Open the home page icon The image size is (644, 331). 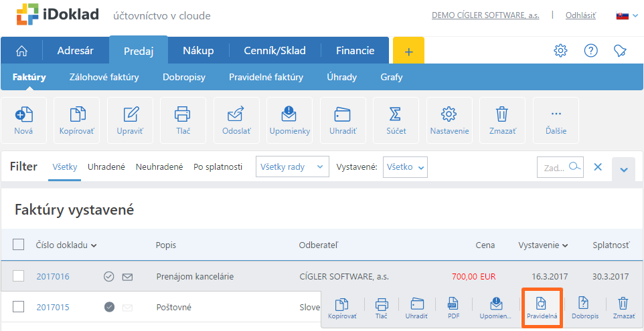coord(22,51)
